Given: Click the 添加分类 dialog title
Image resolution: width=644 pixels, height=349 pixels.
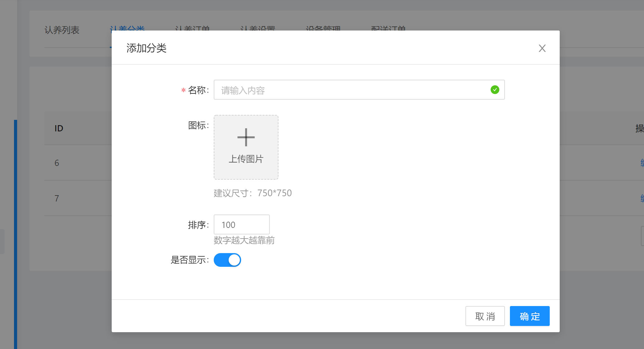Looking at the screenshot, I should pyautogui.click(x=146, y=48).
